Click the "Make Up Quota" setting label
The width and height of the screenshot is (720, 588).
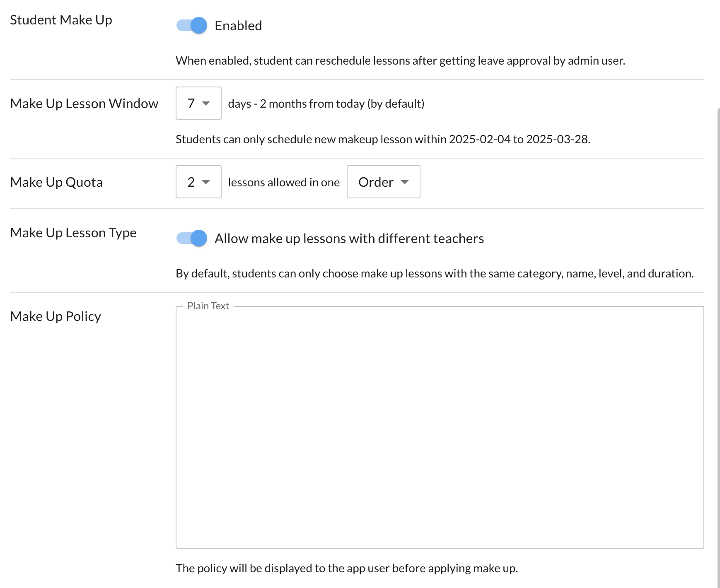click(56, 182)
